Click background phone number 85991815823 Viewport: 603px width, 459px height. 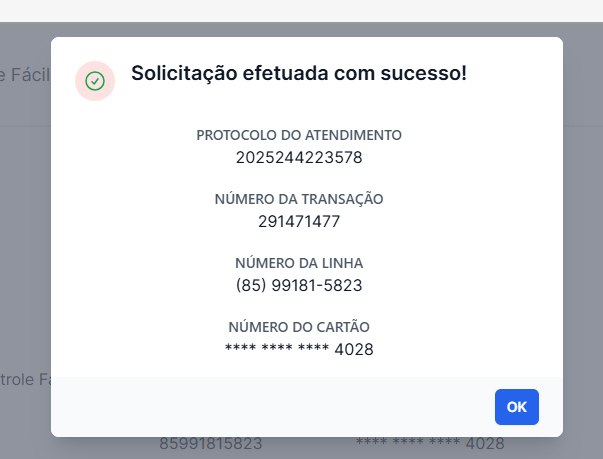tap(210, 444)
